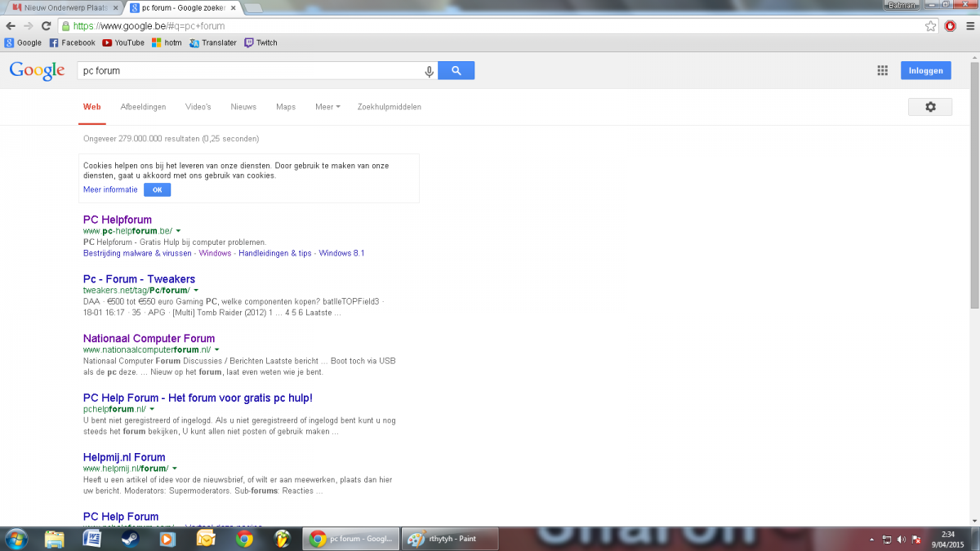Open the FL Studio taskbar icon
980x551 pixels.
[x=282, y=539]
